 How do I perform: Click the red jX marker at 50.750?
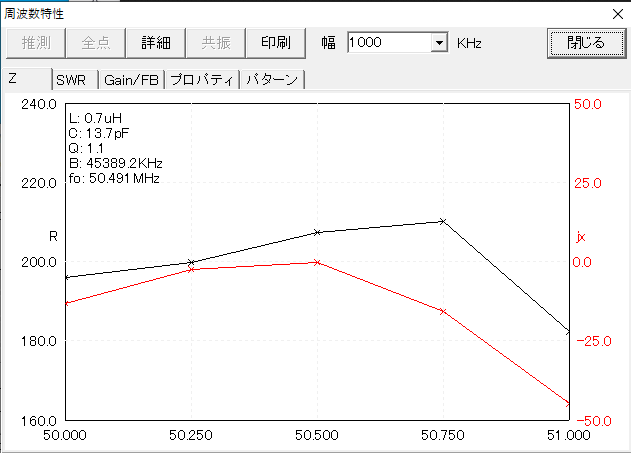443,311
